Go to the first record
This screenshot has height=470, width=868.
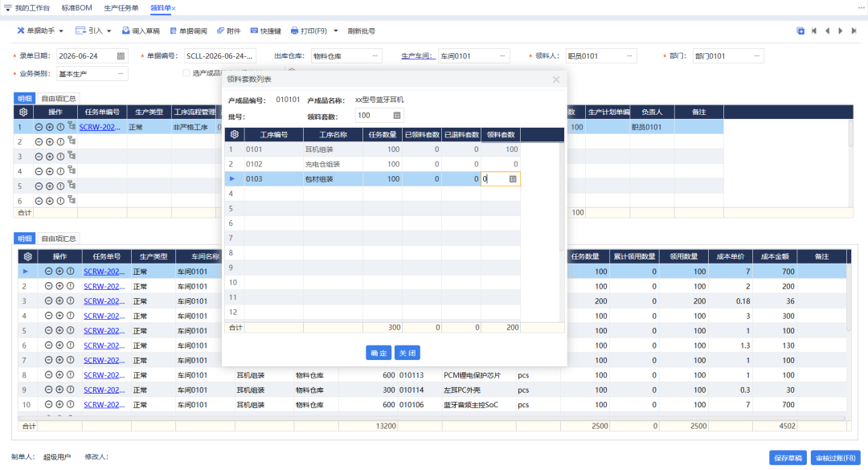(x=813, y=31)
